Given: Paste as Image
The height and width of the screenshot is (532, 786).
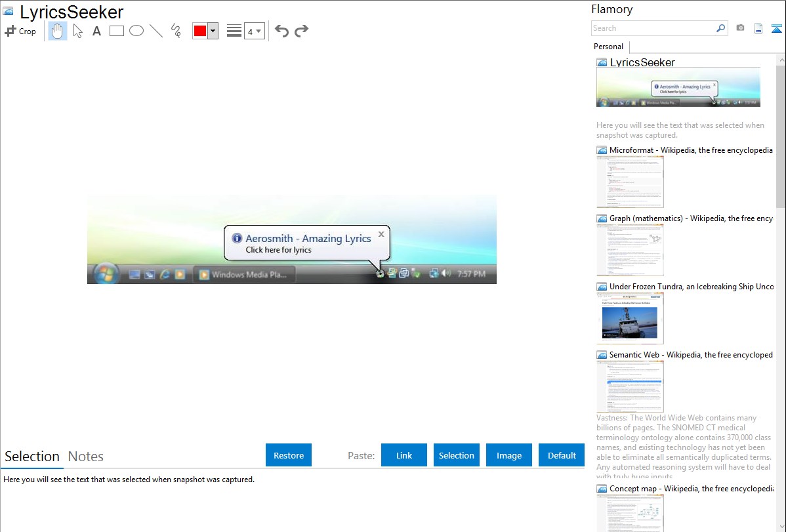Looking at the screenshot, I should 508,455.
